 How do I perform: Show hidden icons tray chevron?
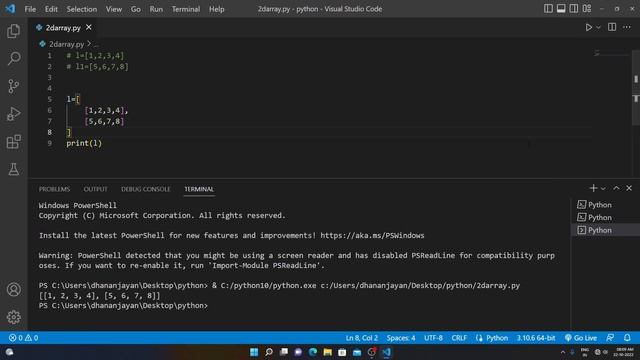563,352
